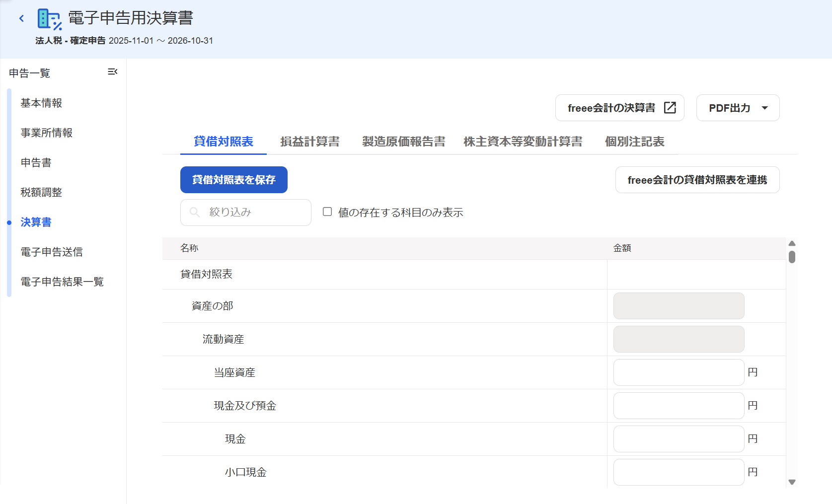This screenshot has width=832, height=504.
Task: Click the table vertical scrollbar thumb
Action: coord(792,257)
